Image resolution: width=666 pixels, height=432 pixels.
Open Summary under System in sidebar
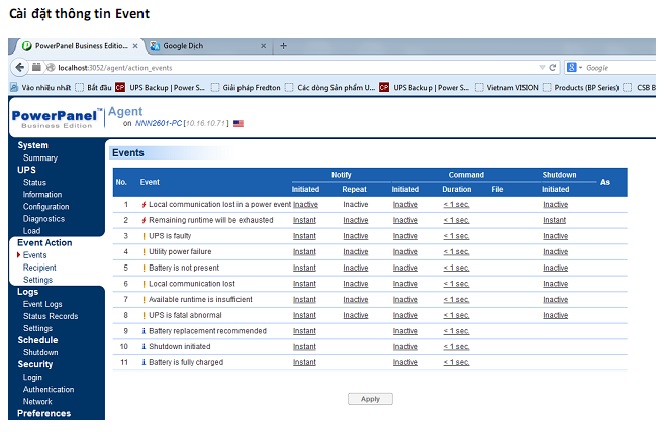[40, 158]
